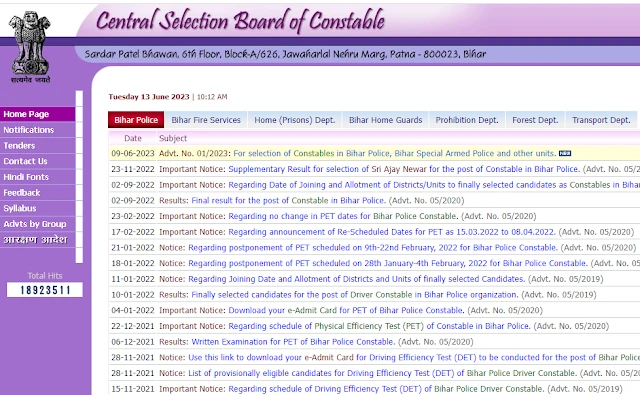The width and height of the screenshot is (640, 395).
Task: Open Download your e-Admit Card for PET link
Action: tap(346, 310)
